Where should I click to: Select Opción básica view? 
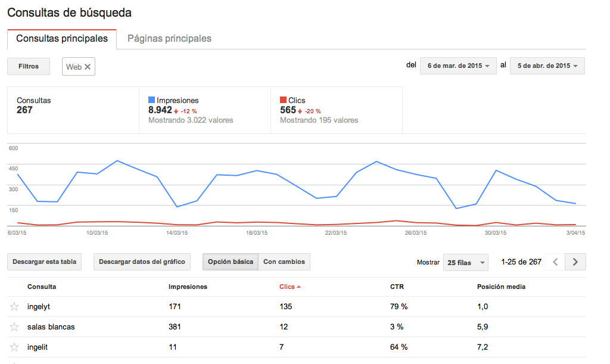(x=231, y=262)
